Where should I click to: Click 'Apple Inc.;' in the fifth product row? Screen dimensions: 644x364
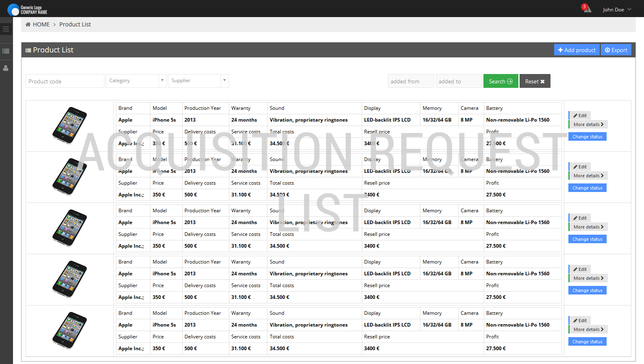(131, 349)
